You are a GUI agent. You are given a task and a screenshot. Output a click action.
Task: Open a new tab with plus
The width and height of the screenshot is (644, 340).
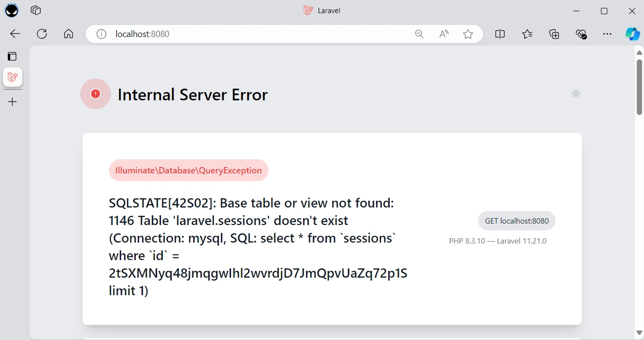click(13, 102)
